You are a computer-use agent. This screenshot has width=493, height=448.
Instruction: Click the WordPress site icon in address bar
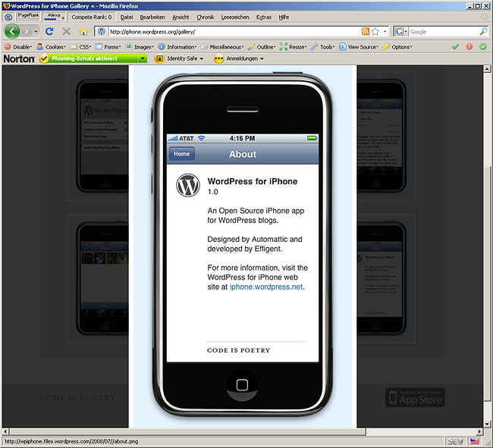click(101, 31)
